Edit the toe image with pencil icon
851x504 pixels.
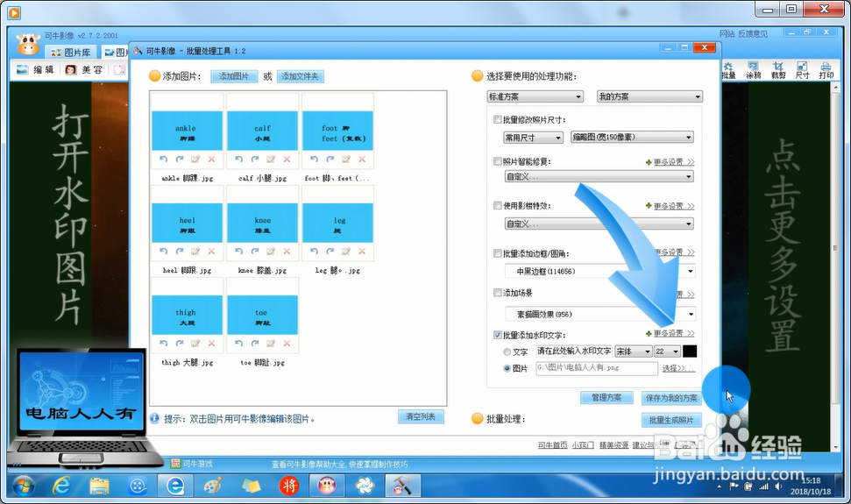271,344
